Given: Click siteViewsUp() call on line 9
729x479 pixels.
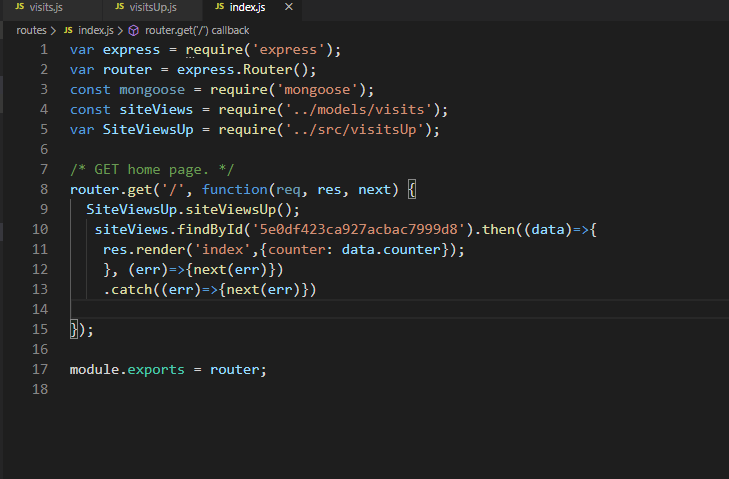Looking at the screenshot, I should click(238, 210).
